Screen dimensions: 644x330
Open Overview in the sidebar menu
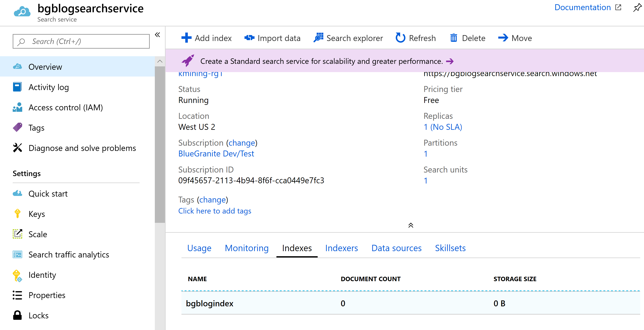point(77,67)
